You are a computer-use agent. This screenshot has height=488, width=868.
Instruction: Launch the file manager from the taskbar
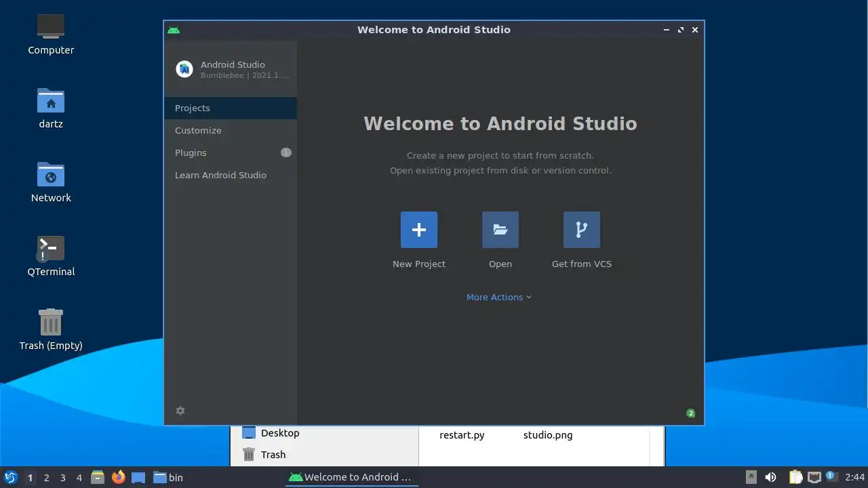pyautogui.click(x=98, y=477)
